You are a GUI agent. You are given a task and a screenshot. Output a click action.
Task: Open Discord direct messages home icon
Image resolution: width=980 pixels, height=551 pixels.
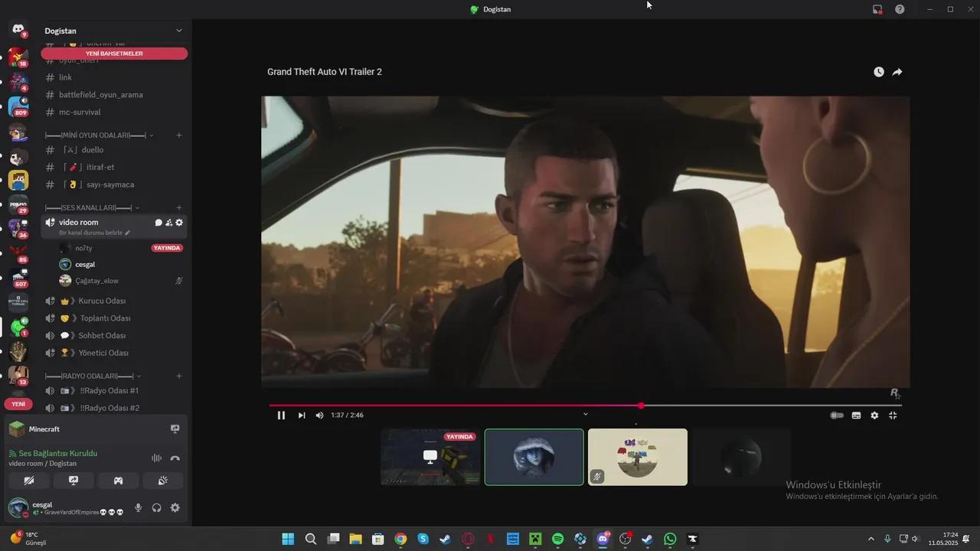18,30
